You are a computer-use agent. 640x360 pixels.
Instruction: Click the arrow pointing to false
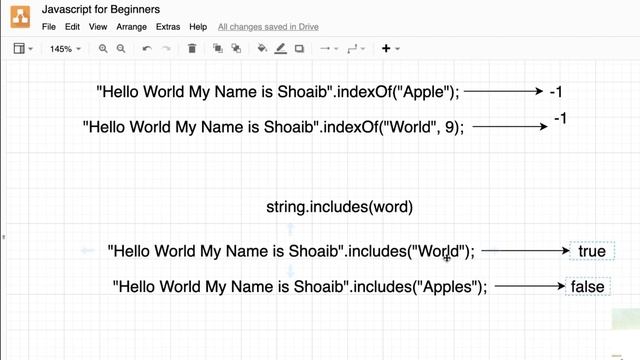[x=530, y=286]
